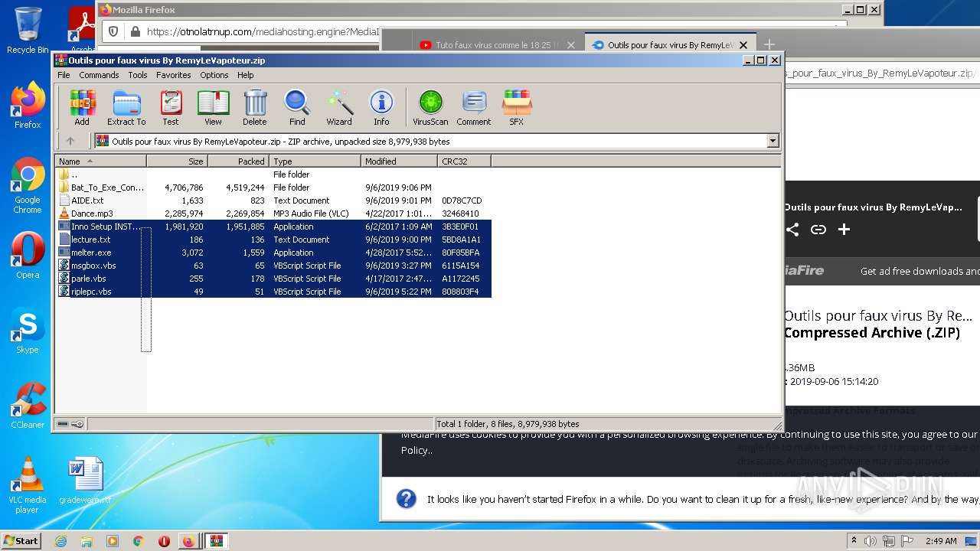Open the Help menu in WinRAR
Image resolution: width=980 pixels, height=551 pixels.
coord(246,75)
